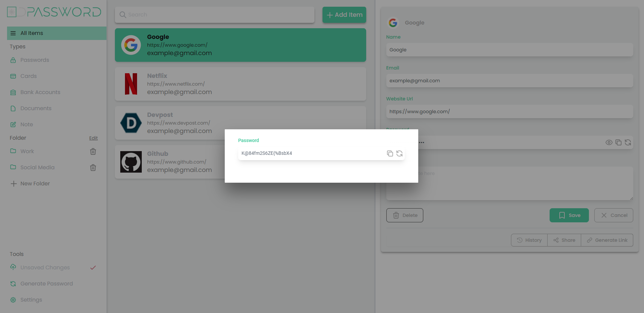
Task: Open the Social Media folder
Action: [x=37, y=168]
